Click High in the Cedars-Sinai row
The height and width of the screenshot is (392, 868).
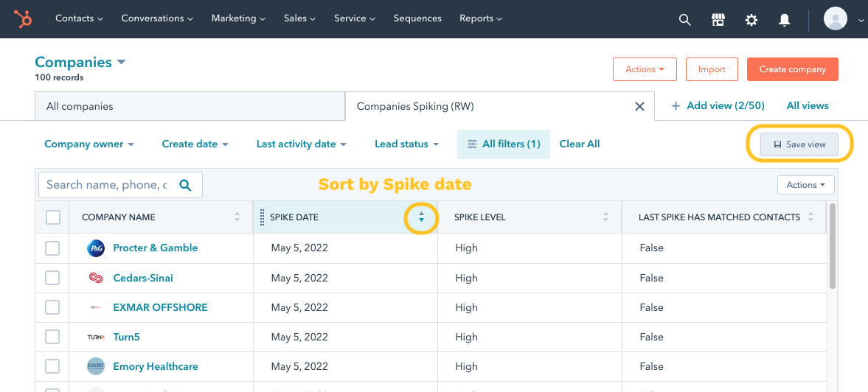coord(467,278)
